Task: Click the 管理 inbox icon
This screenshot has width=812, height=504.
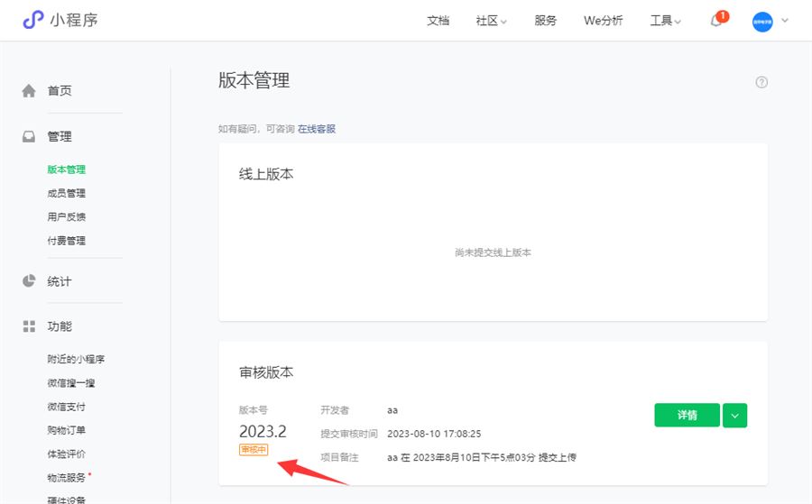Action: pyautogui.click(x=29, y=136)
